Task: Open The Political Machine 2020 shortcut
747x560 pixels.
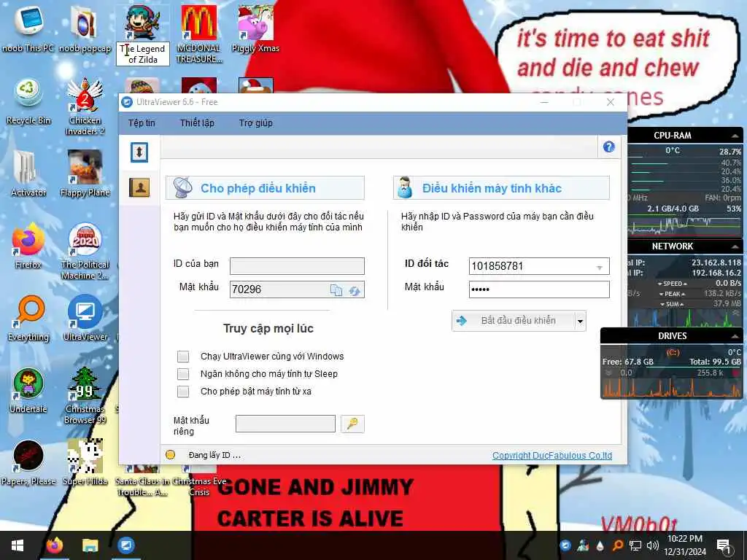Action: tap(85, 252)
